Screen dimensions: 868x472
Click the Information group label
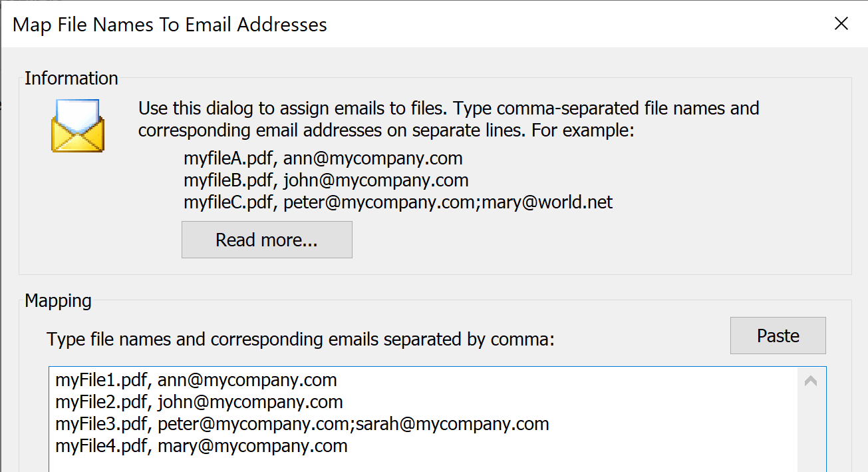tap(71, 79)
